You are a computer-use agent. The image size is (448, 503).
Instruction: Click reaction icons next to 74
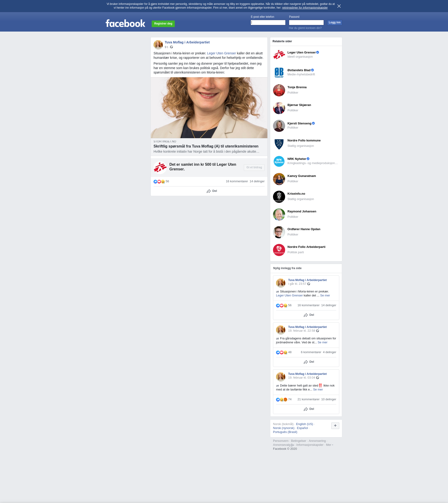282,400
